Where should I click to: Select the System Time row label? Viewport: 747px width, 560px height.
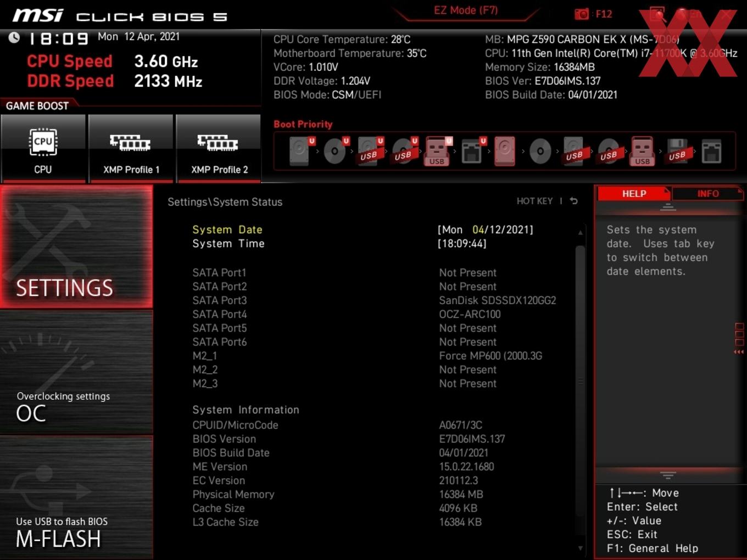228,243
